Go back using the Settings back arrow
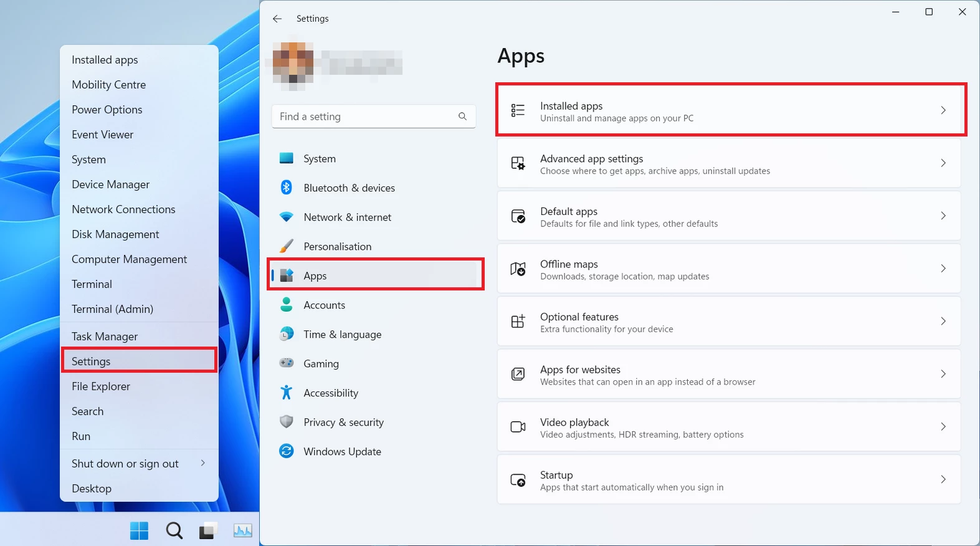The image size is (980, 546). coord(277,19)
